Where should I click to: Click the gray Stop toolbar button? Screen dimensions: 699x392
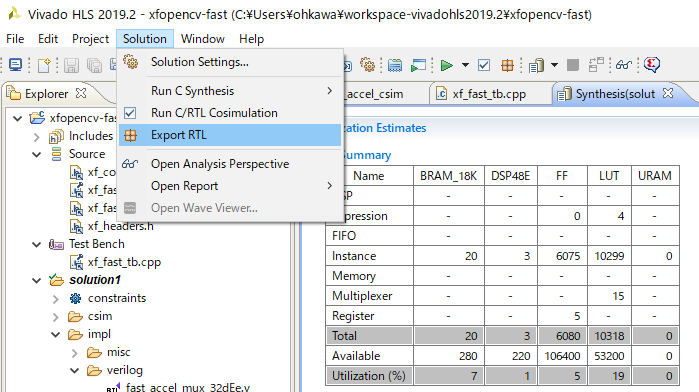(573, 65)
